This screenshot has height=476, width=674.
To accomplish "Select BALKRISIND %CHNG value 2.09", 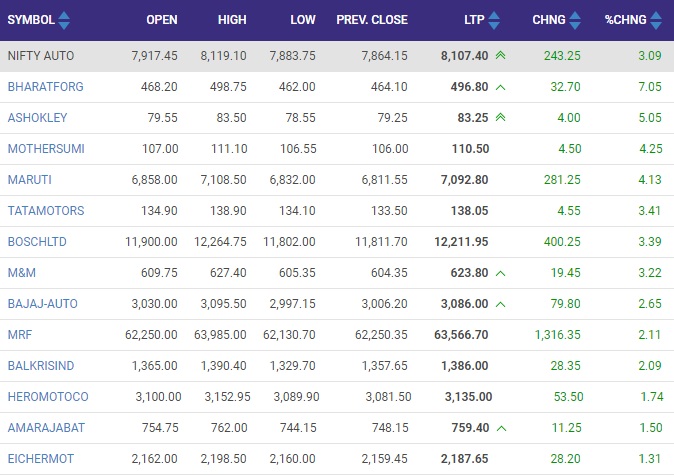I will pos(650,365).
